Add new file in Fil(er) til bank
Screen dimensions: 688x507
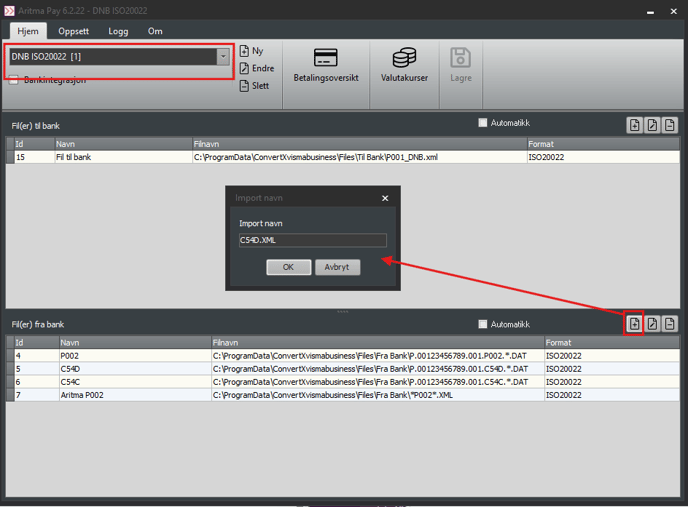[x=634, y=125]
